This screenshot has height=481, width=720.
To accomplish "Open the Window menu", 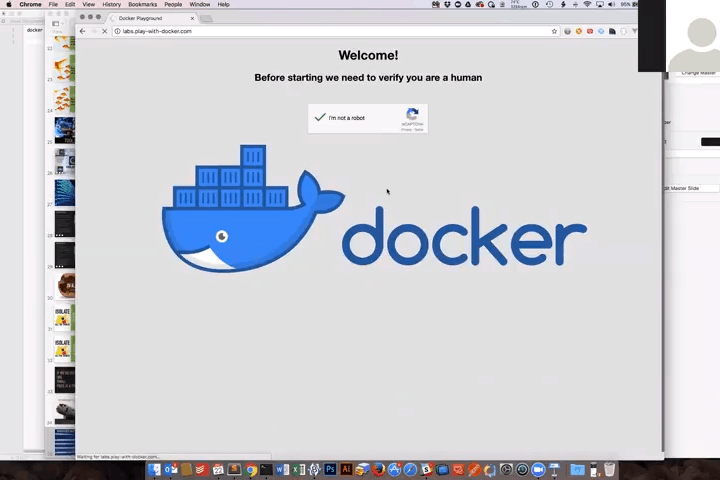I will pyautogui.click(x=200, y=4).
